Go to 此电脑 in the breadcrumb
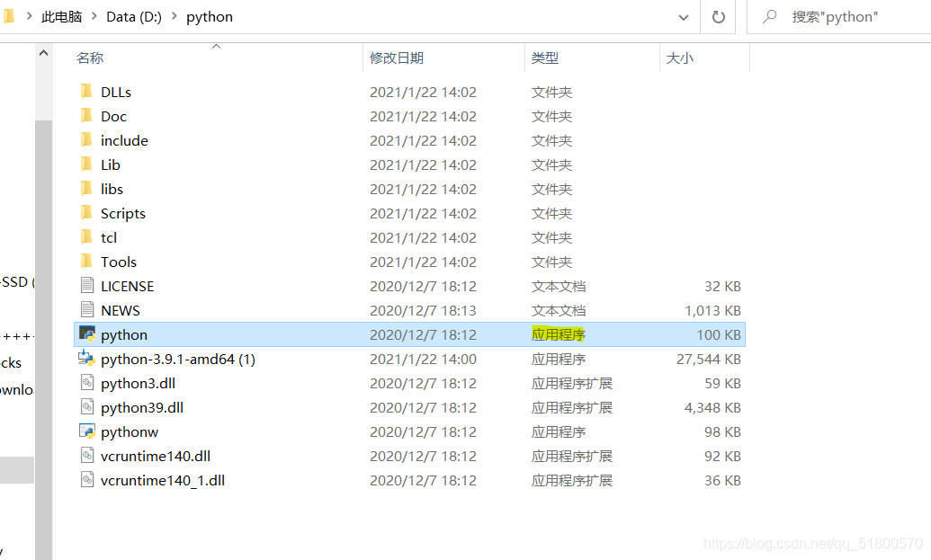The width and height of the screenshot is (931, 560). 62,16
